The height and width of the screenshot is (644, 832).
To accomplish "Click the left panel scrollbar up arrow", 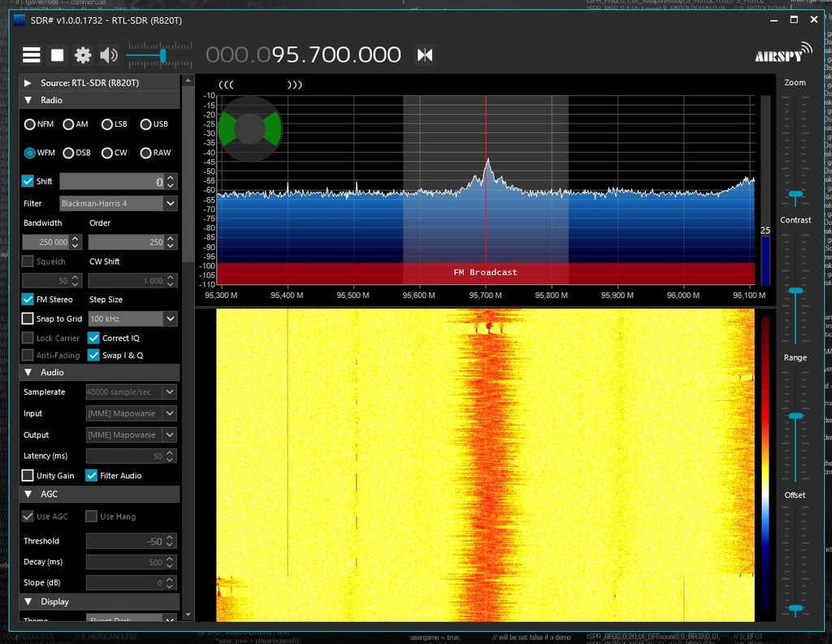I will [x=188, y=80].
